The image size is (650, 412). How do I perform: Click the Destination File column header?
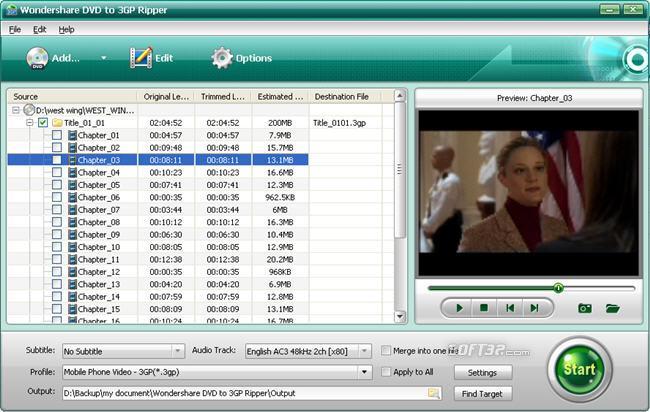point(345,97)
